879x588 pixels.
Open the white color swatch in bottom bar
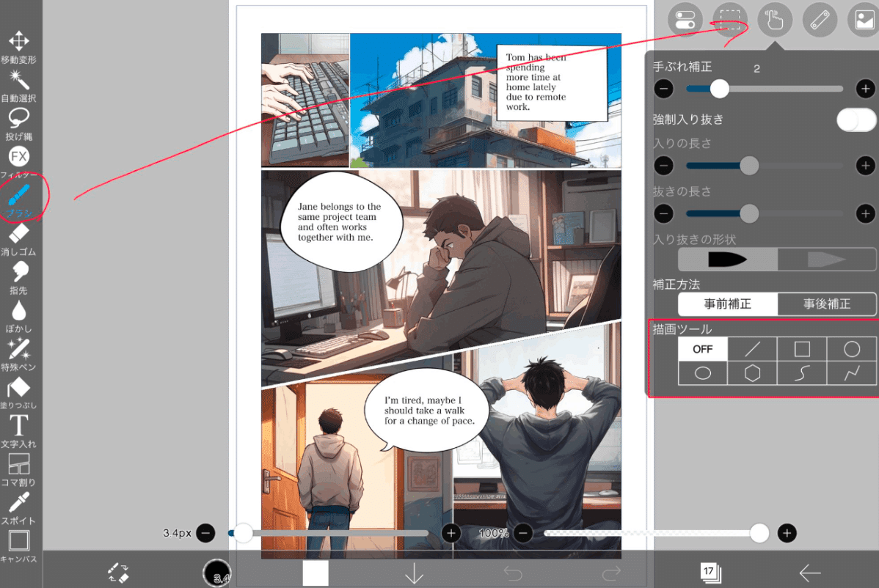click(x=316, y=573)
